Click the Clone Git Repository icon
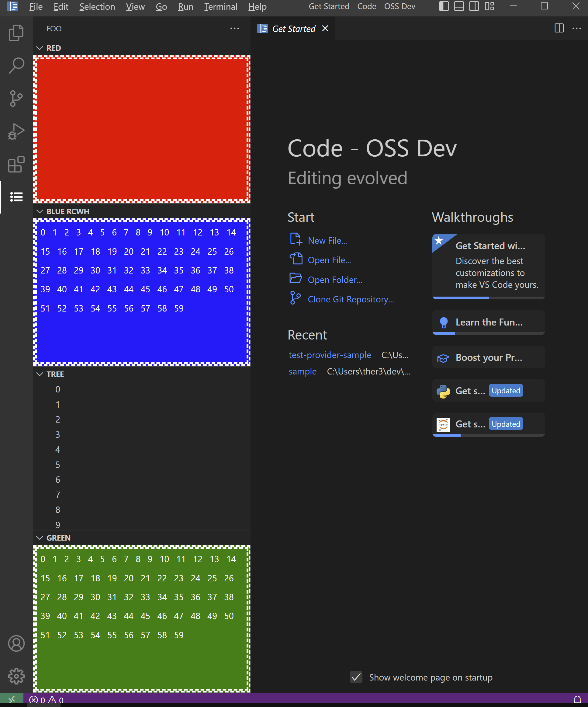588x707 pixels. [295, 298]
